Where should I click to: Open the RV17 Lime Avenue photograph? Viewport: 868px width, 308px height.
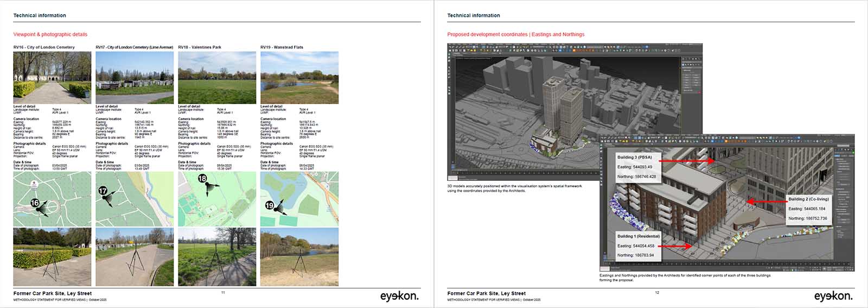click(135, 78)
